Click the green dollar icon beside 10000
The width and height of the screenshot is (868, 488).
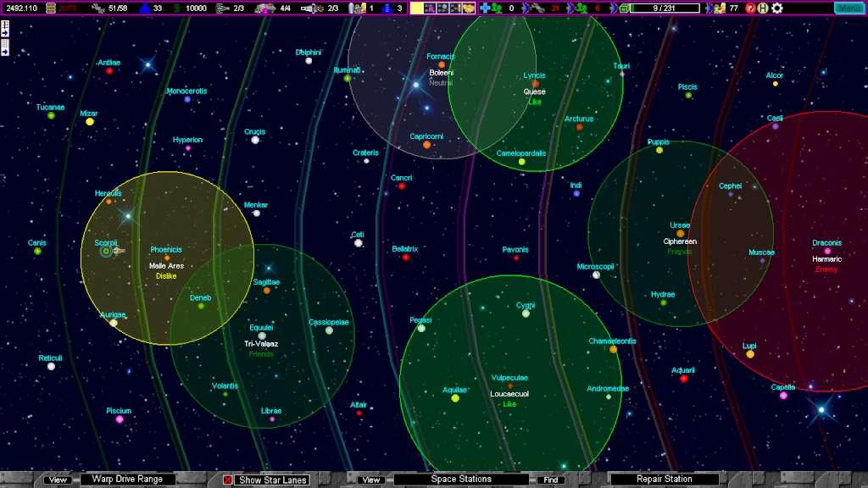[x=176, y=7]
